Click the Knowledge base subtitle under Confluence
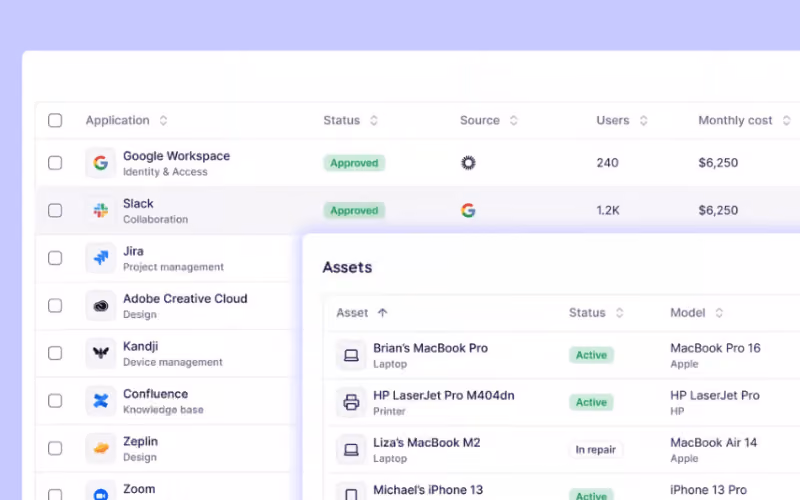 (163, 410)
